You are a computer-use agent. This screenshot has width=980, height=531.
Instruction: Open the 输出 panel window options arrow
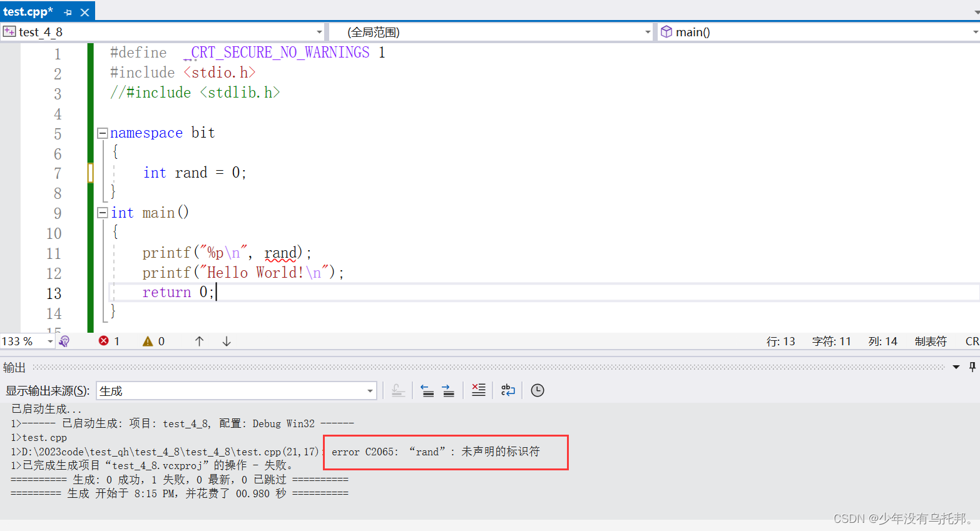click(x=956, y=367)
